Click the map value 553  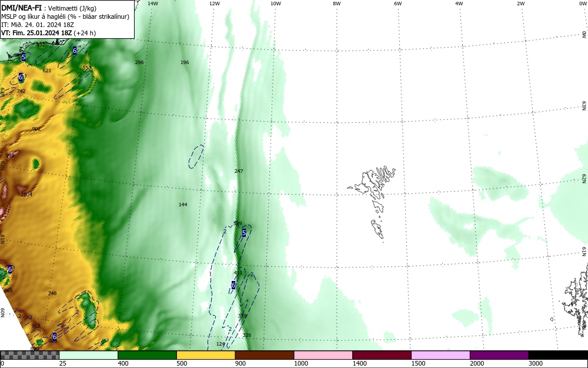point(87,68)
